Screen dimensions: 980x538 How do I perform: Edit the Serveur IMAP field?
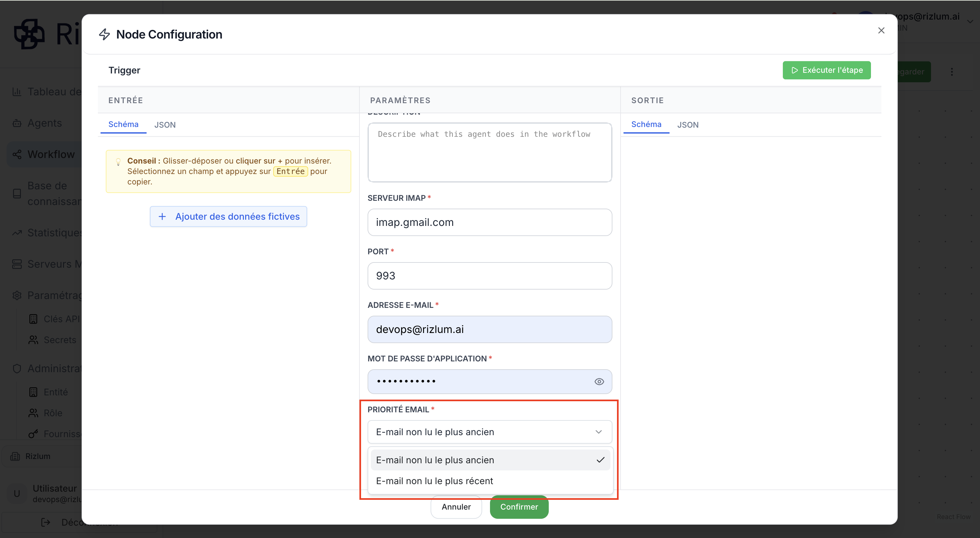click(x=490, y=222)
